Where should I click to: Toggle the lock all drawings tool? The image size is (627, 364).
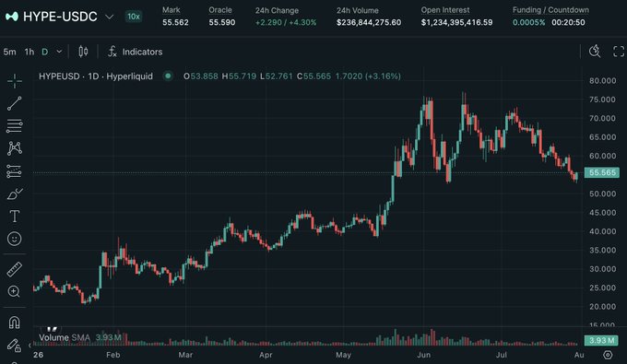point(14,346)
